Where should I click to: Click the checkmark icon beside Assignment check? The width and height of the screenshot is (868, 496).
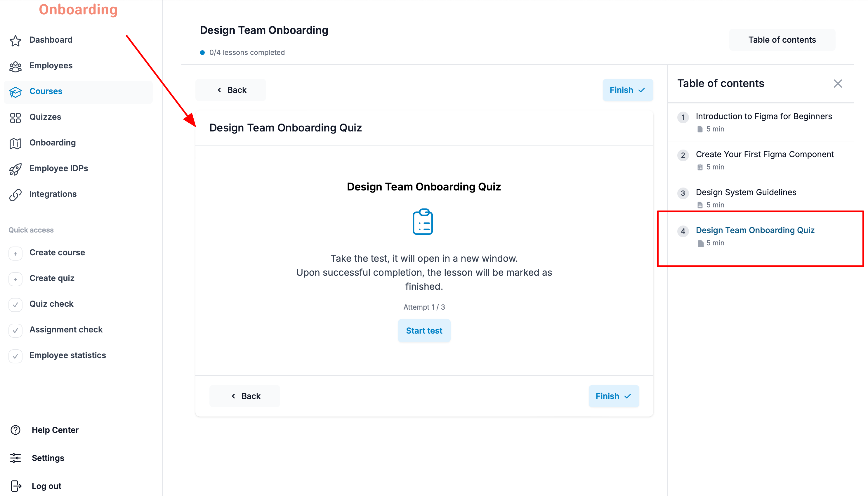[x=15, y=330]
